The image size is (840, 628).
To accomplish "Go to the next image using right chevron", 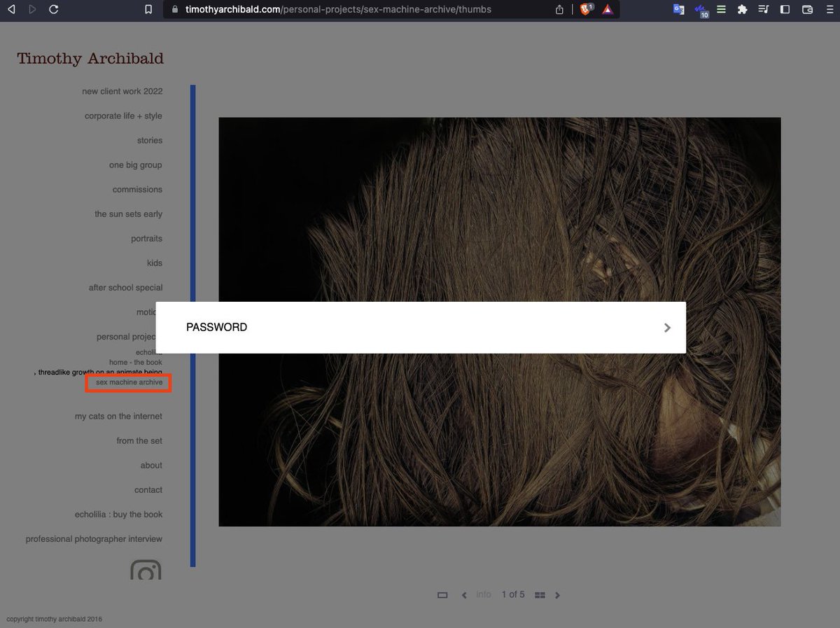I will 558,595.
